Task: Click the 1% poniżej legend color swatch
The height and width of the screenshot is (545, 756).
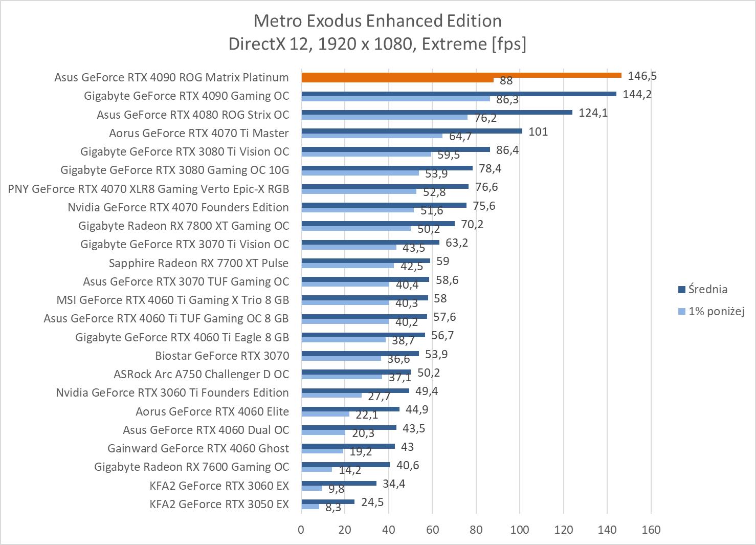Action: [x=681, y=311]
